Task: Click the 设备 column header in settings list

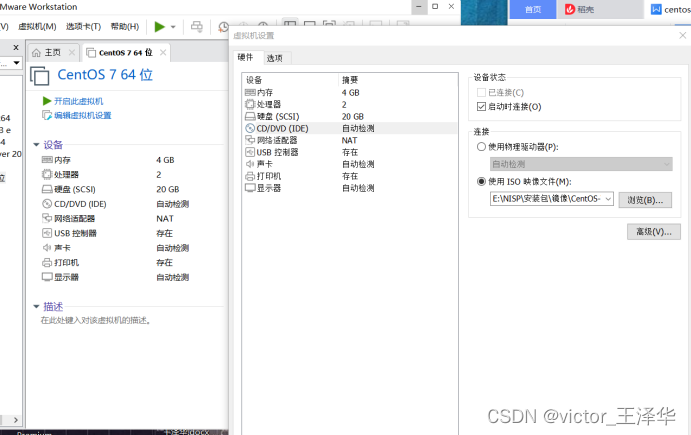Action: coord(290,80)
